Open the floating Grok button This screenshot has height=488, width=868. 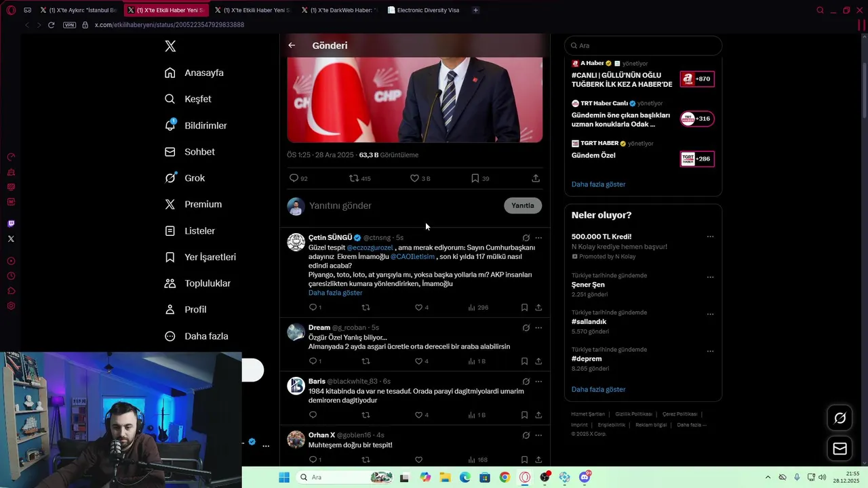(x=840, y=418)
